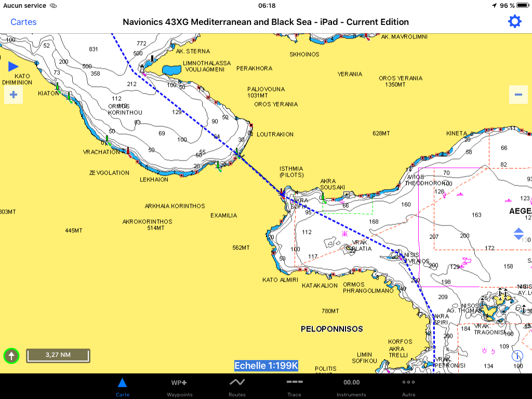Screen dimensions: 532x399
Task: Tap the green beacon near Kiaton
Action: (x=58, y=87)
